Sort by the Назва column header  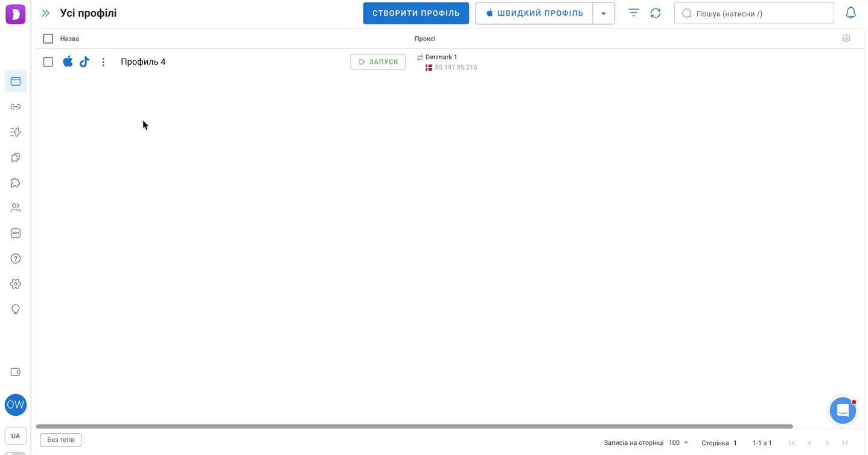[69, 39]
